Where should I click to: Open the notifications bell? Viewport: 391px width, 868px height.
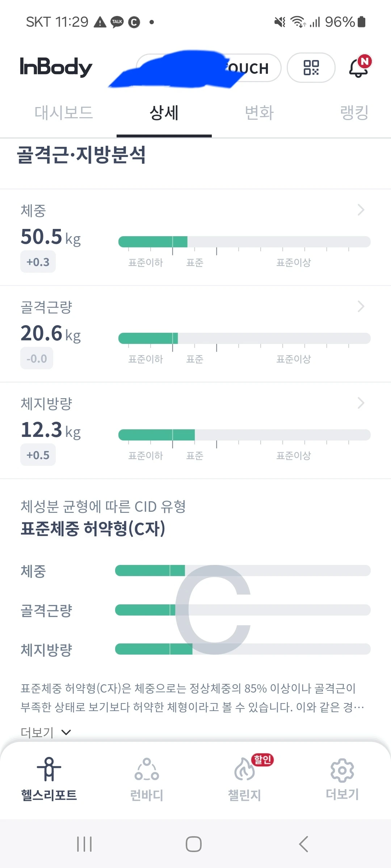[x=358, y=68]
